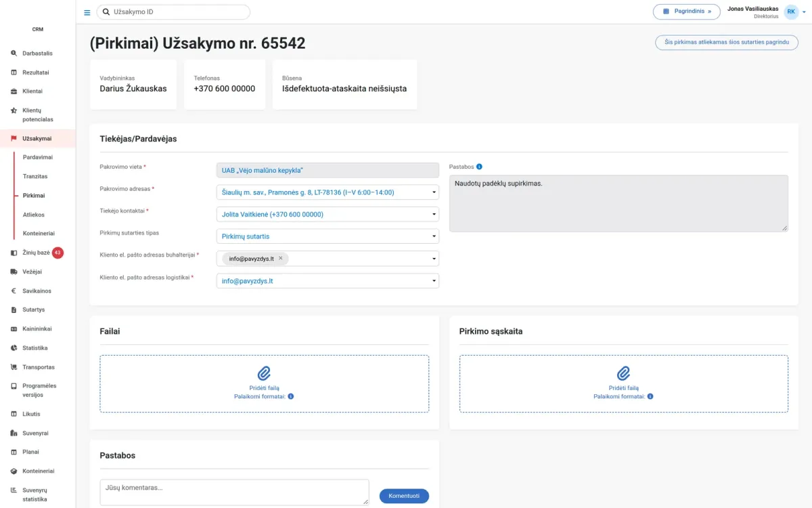The image size is (812, 508).
Task: Click the Pagrindinis button
Action: (x=686, y=12)
